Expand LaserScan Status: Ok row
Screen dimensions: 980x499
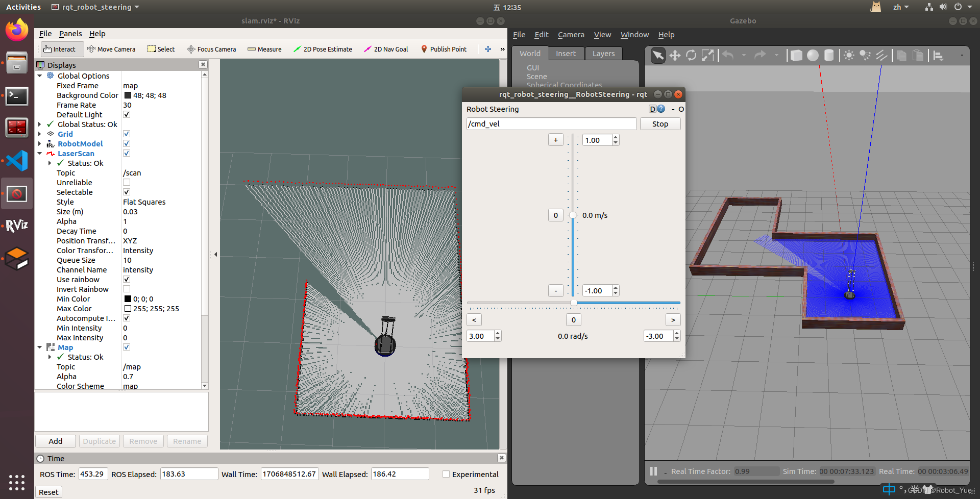click(x=50, y=163)
